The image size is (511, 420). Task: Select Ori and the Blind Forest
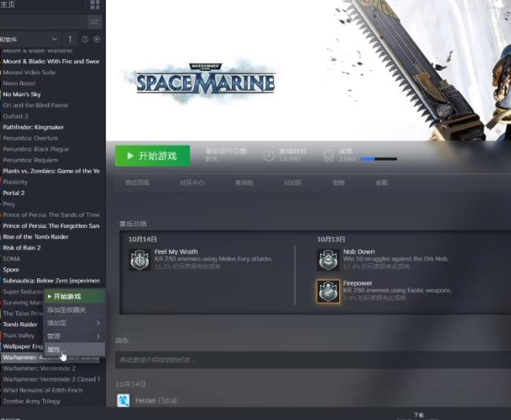click(35, 105)
